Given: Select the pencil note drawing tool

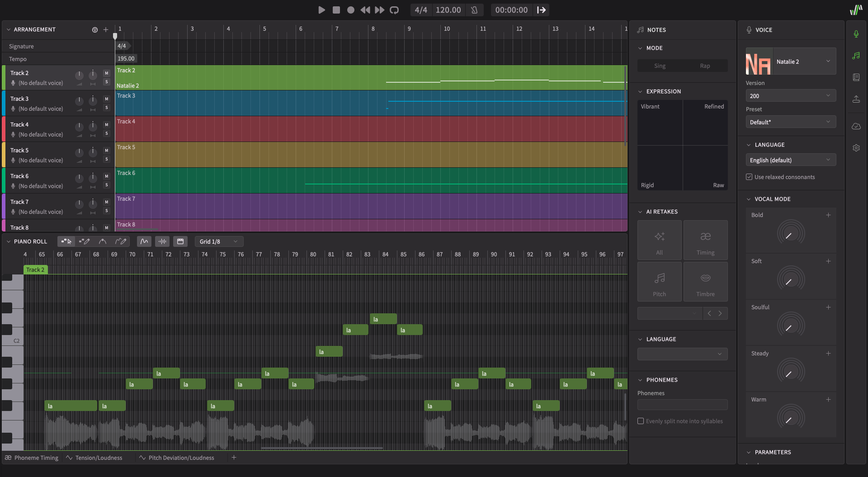Looking at the screenshot, I should pyautogui.click(x=84, y=241).
